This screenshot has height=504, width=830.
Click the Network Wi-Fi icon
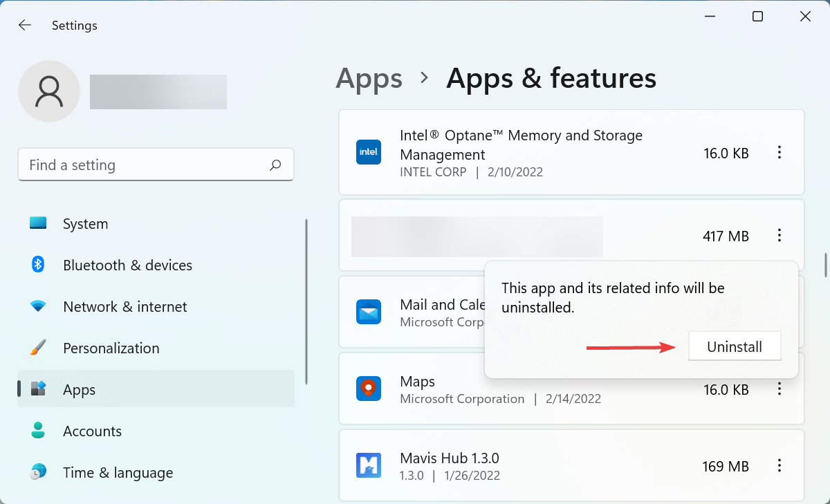click(38, 306)
